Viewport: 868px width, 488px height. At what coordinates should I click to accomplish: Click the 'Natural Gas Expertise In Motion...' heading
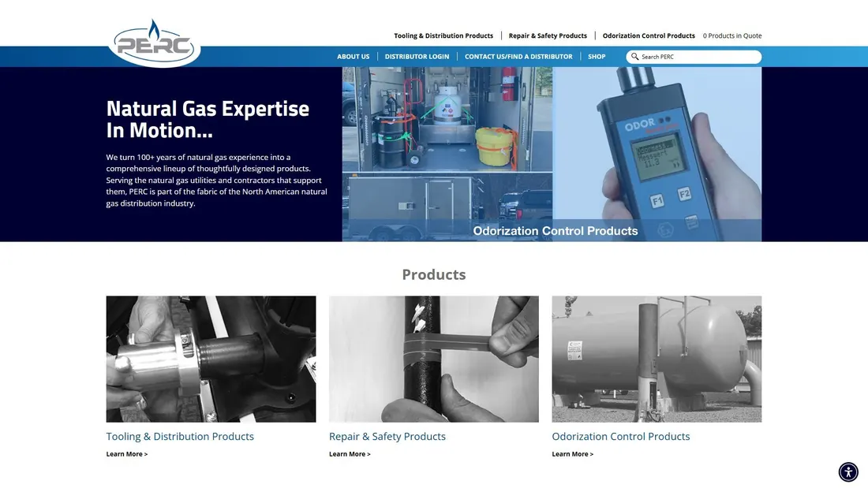tap(208, 119)
